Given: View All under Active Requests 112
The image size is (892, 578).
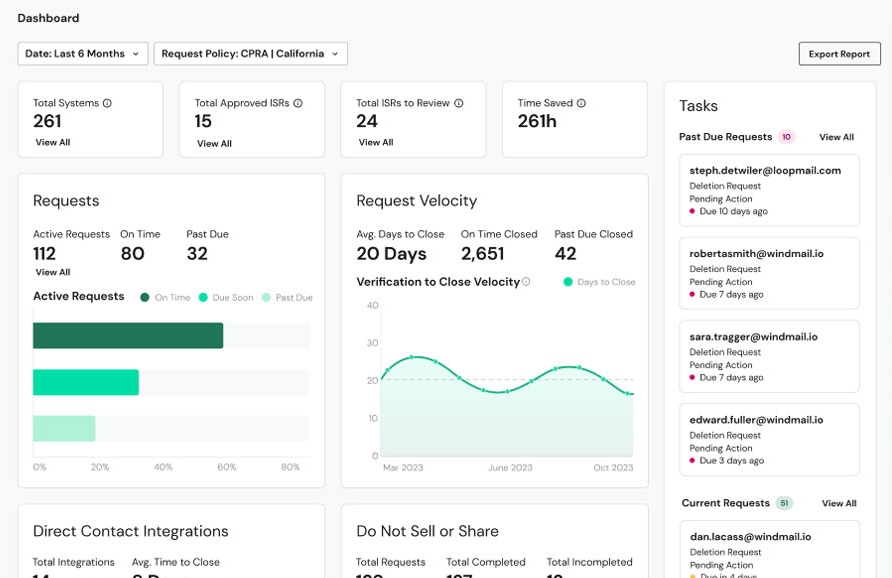Looking at the screenshot, I should [x=53, y=272].
